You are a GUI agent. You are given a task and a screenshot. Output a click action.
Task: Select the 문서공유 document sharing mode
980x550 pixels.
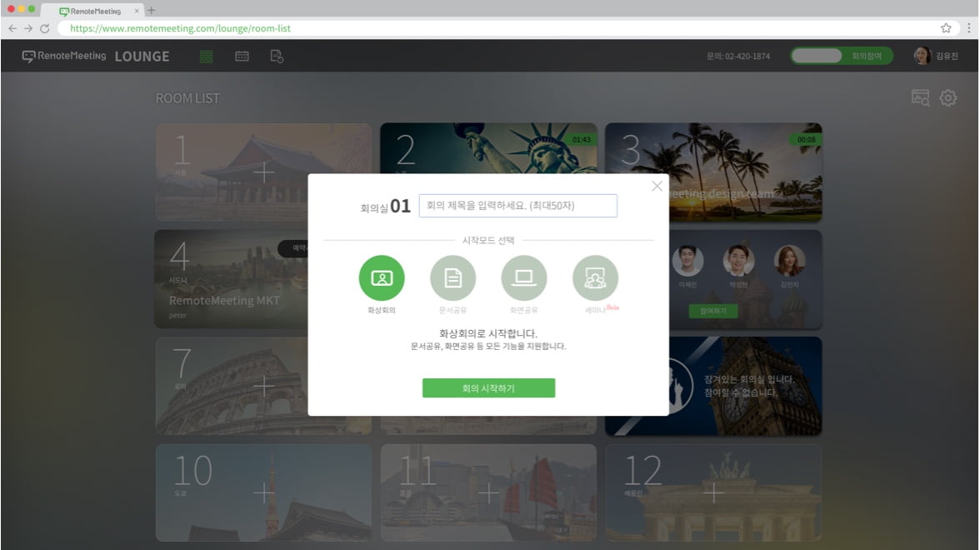[452, 278]
